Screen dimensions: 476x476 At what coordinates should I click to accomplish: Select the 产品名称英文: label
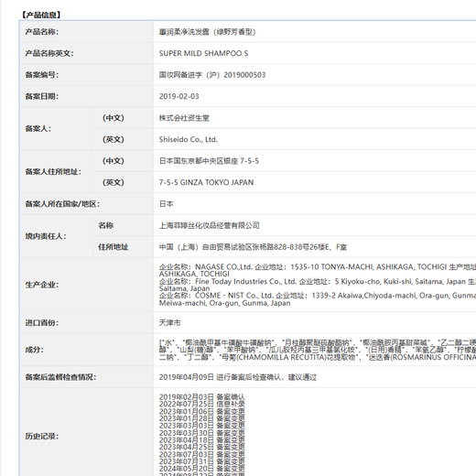[49, 53]
